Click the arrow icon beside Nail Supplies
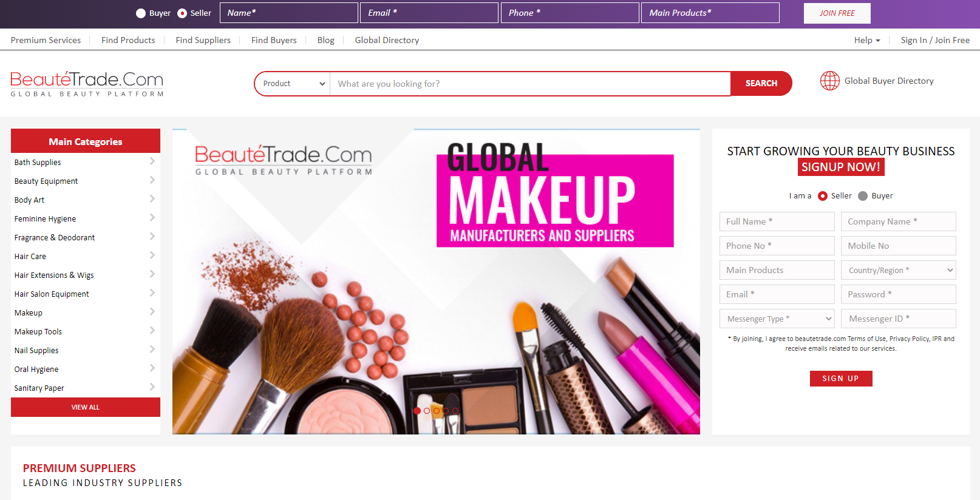980x500 pixels. click(152, 350)
